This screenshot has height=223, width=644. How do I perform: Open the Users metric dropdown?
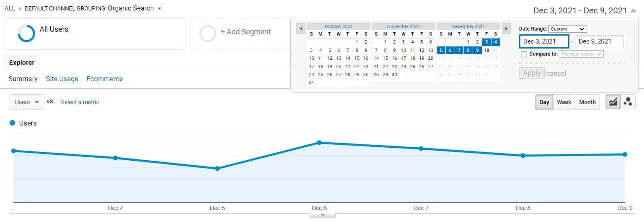pyautogui.click(x=27, y=102)
